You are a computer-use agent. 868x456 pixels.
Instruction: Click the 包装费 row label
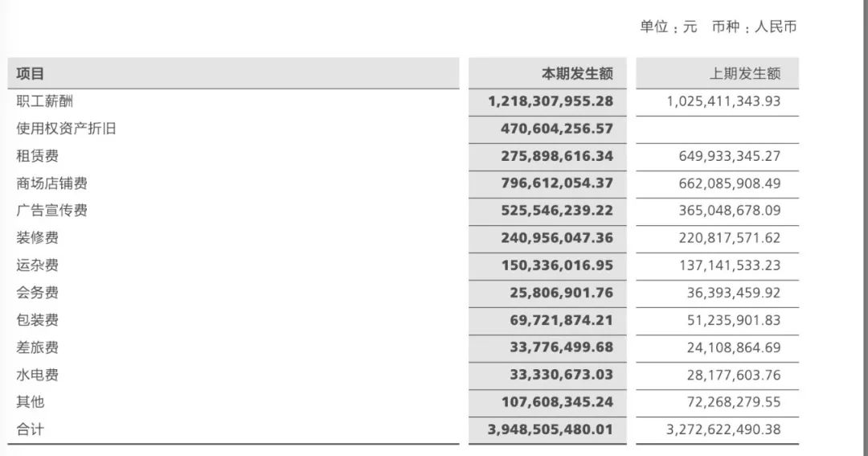pyautogui.click(x=38, y=320)
